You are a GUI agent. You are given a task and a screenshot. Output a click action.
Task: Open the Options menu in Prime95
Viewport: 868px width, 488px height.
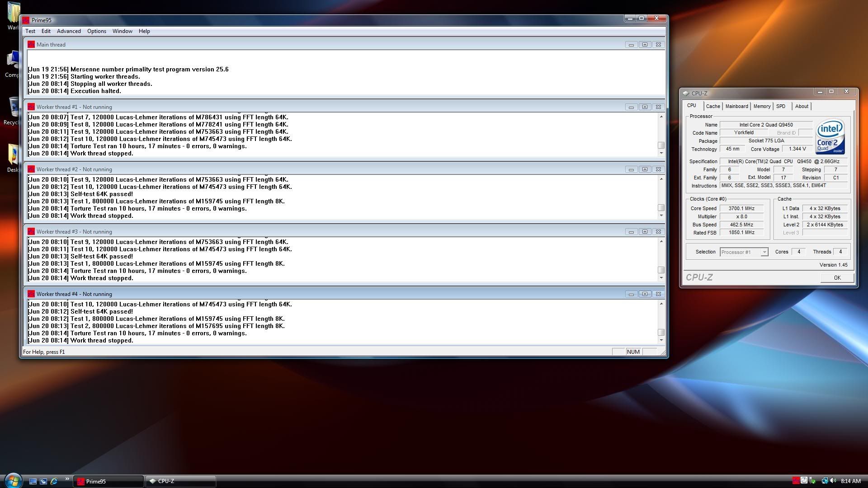point(97,31)
